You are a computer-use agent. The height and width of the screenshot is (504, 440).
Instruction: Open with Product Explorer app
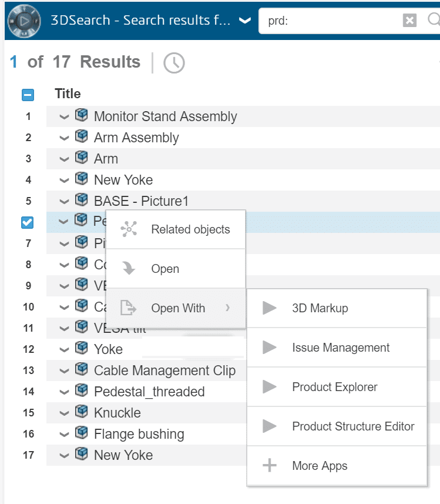(x=337, y=387)
